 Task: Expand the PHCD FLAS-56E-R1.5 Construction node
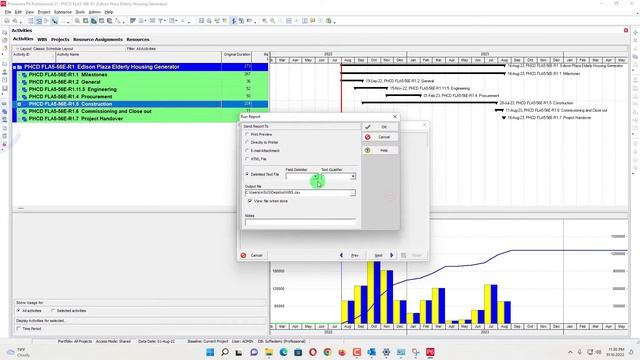tap(19, 104)
